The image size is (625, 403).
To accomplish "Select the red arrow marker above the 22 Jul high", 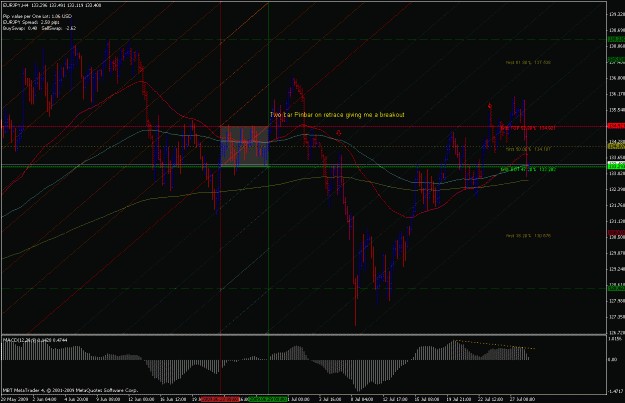I will tap(490, 106).
